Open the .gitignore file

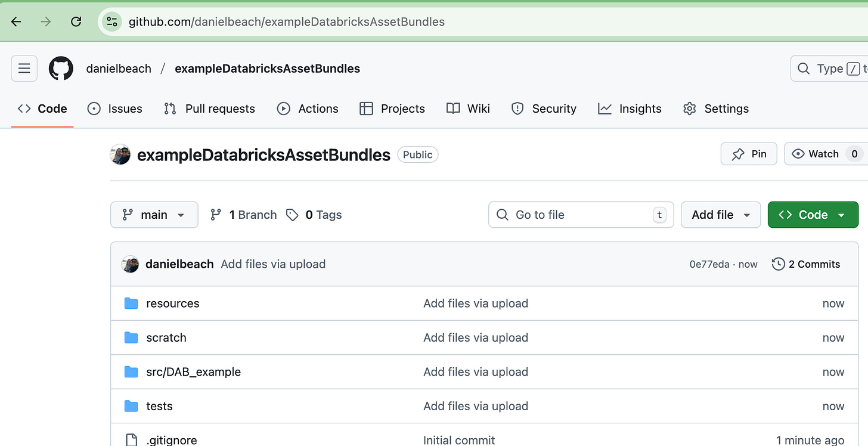click(172, 440)
